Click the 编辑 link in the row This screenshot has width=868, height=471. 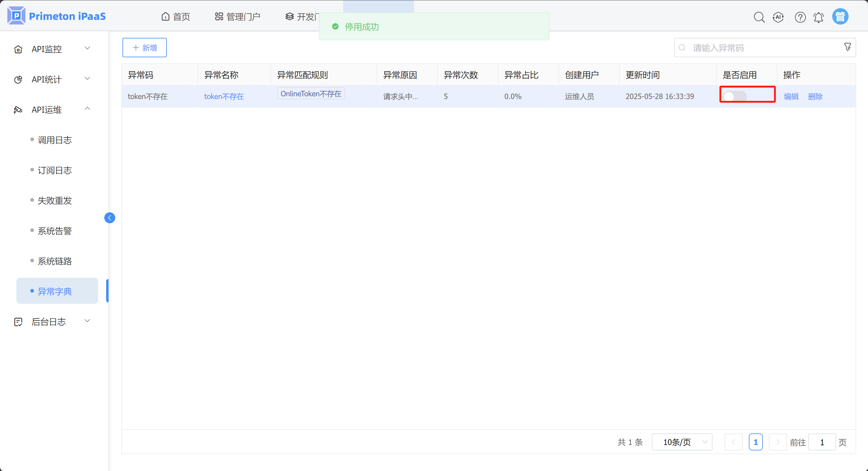point(791,97)
